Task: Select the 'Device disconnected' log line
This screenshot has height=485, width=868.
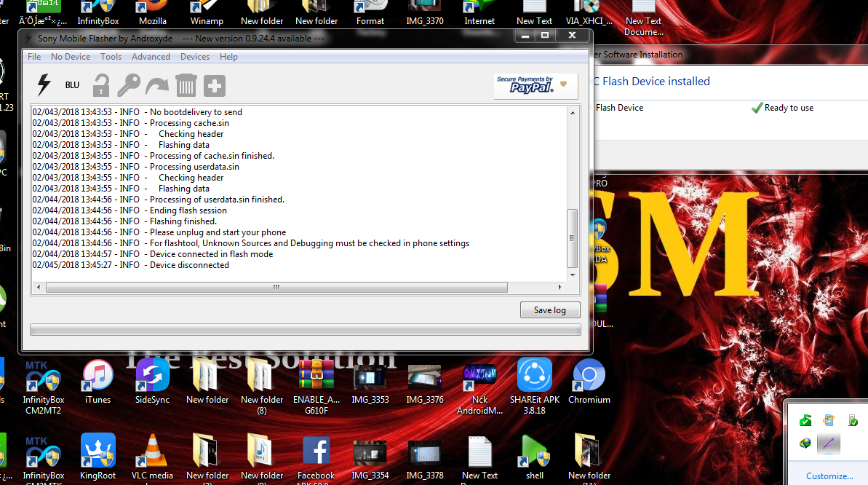Action: [x=131, y=265]
